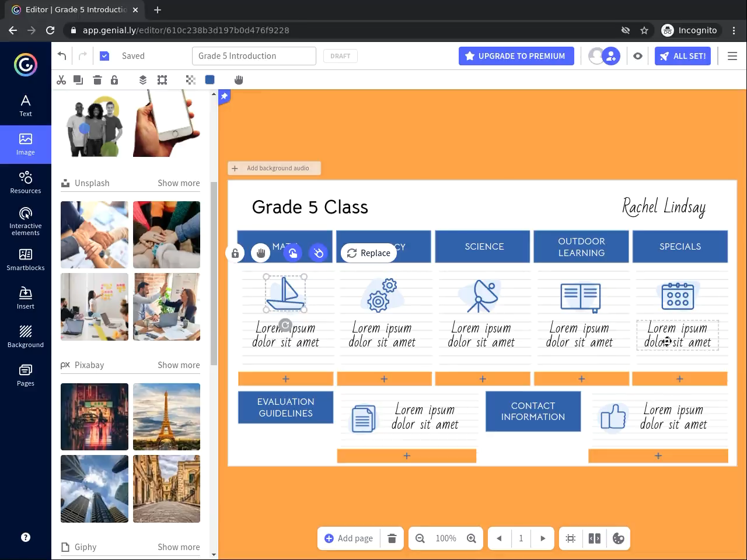Toggle the lock in the top toolbar
Screen dimensions: 747x560
[114, 80]
